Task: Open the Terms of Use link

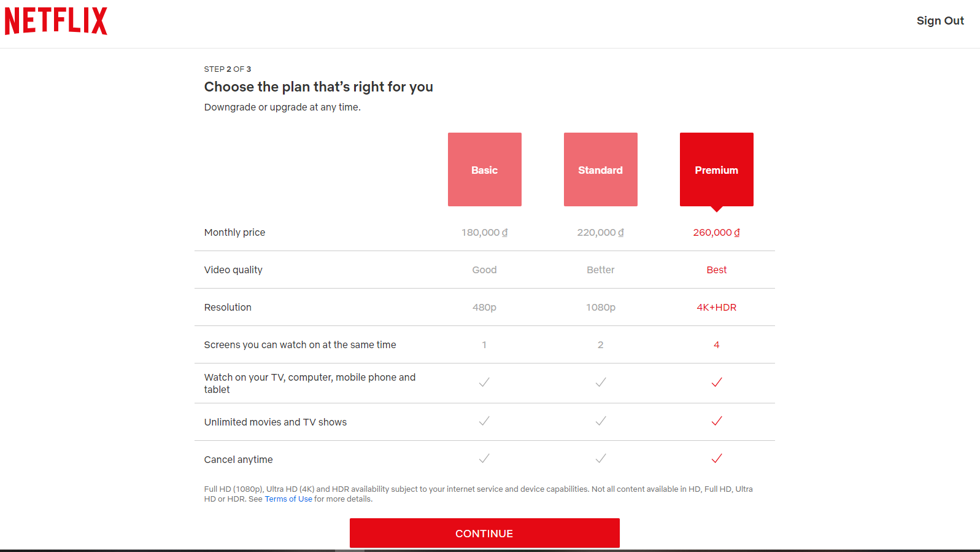Action: pos(288,499)
